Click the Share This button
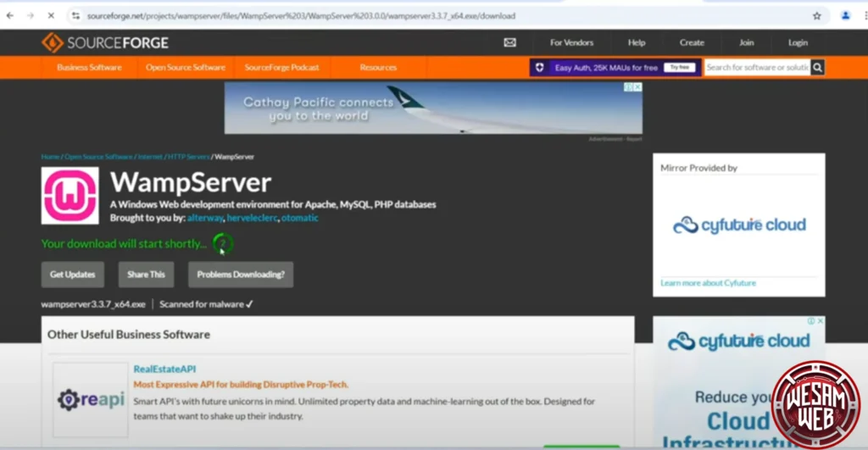 (x=146, y=275)
